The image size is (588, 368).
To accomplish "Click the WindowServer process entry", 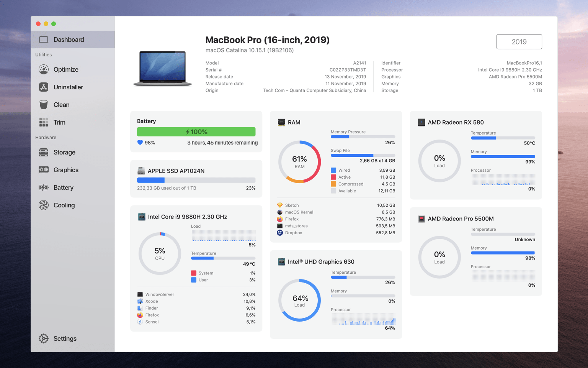I will (160, 294).
